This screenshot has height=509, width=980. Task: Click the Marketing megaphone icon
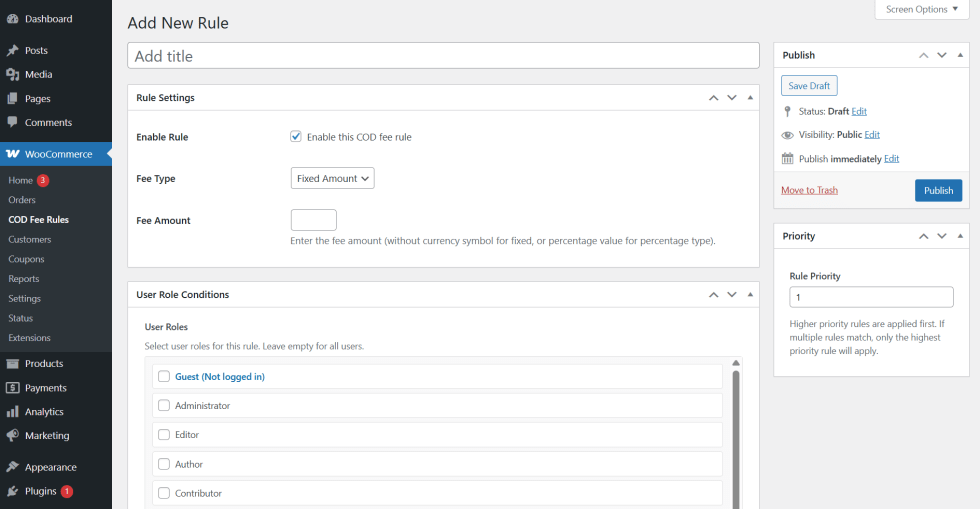tap(12, 436)
